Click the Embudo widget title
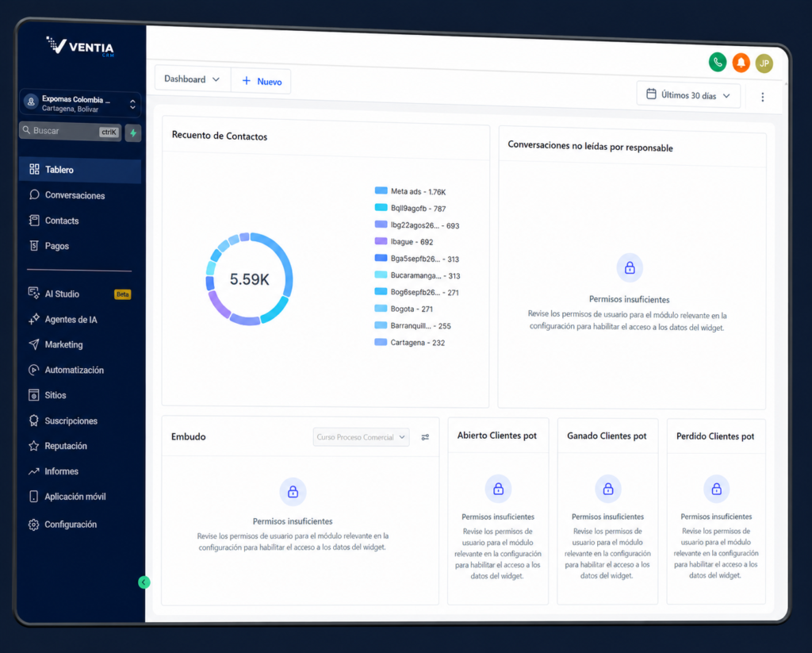Viewport: 812px width, 653px height. 189,437
